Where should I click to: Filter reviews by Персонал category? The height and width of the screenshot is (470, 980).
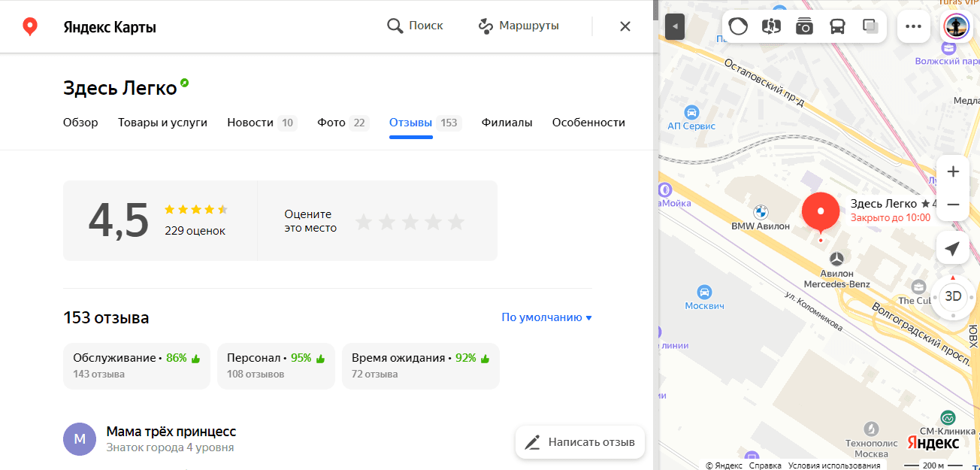coord(276,365)
